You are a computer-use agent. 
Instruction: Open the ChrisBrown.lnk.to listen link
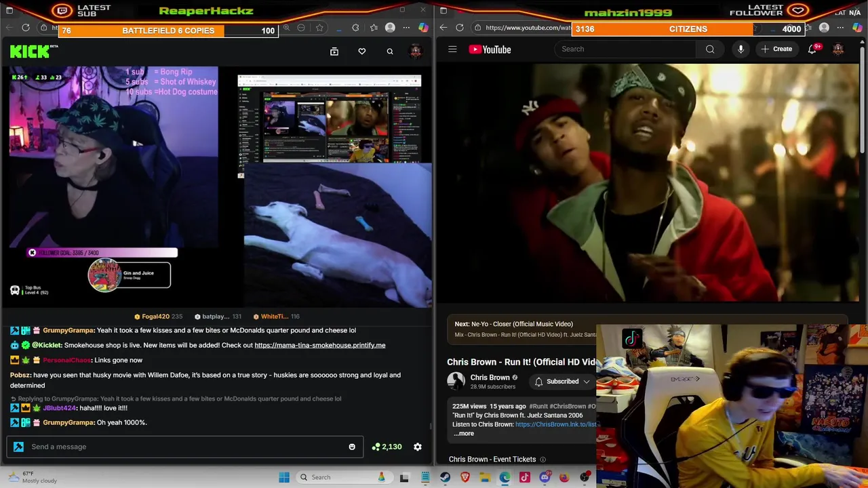pyautogui.click(x=555, y=424)
